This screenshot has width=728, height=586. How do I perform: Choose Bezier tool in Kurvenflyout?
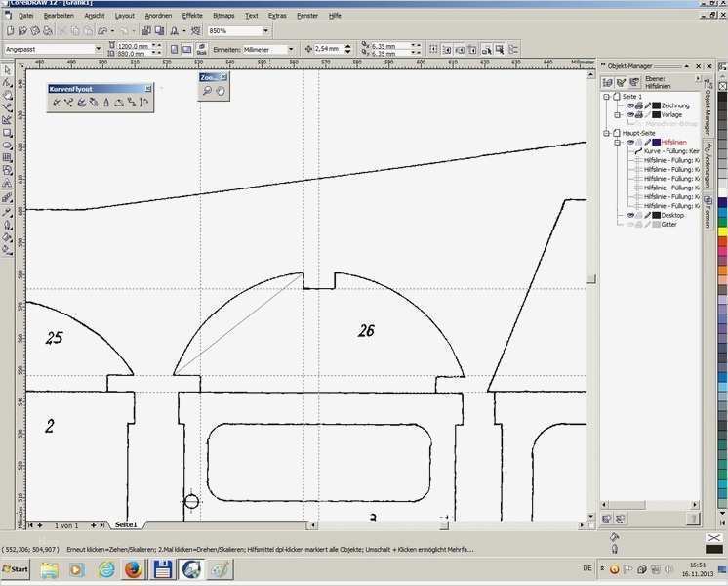tap(69, 103)
